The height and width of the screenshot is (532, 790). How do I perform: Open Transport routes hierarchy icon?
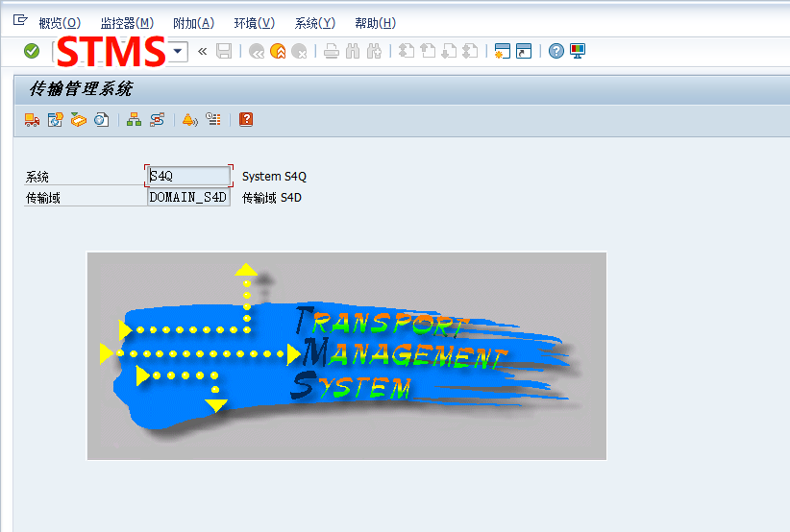click(x=134, y=120)
